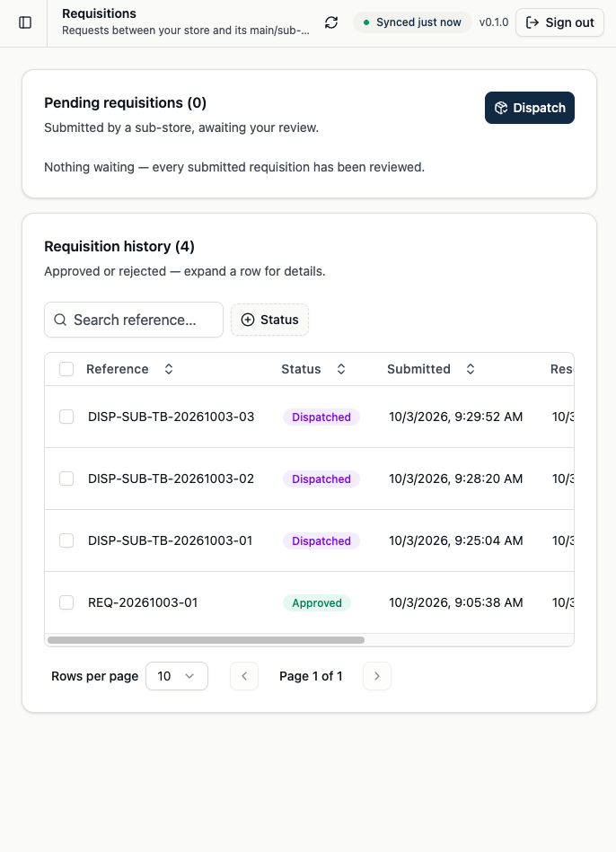Click the Requisition history (4) heading
The image size is (616, 852).
(x=119, y=246)
